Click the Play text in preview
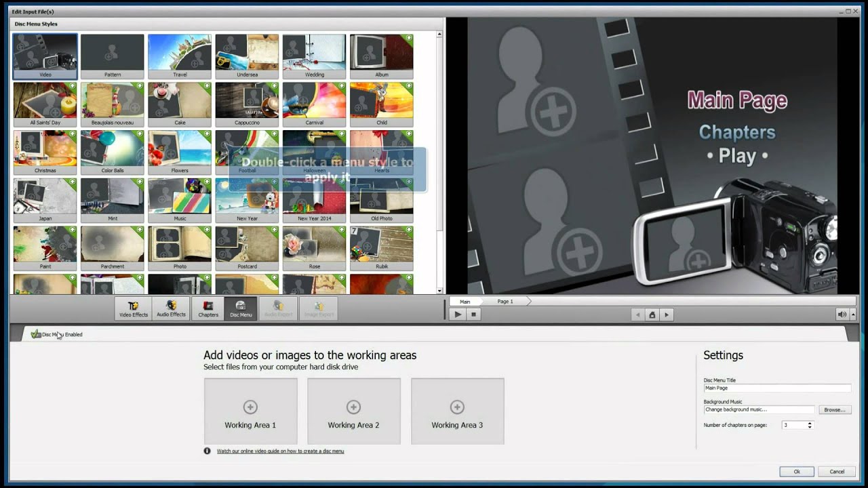Screen dimensions: 868x488 pos(737,156)
